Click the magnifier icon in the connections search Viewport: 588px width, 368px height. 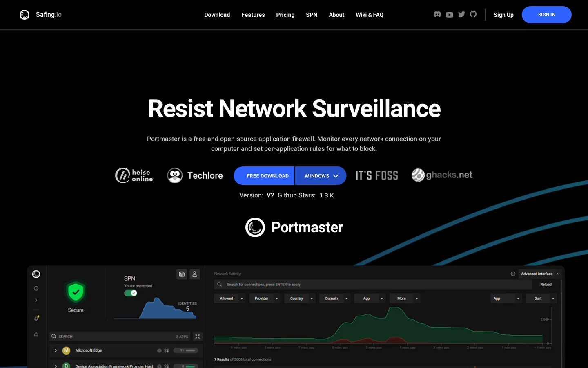point(219,284)
